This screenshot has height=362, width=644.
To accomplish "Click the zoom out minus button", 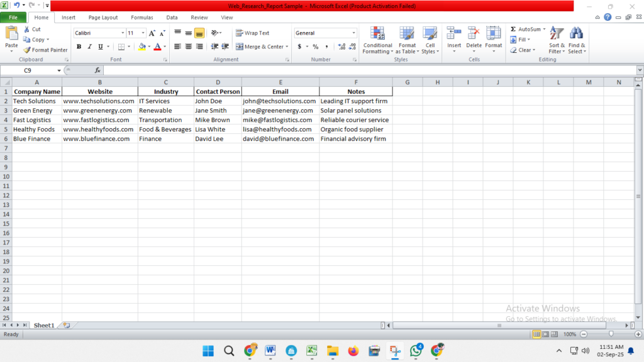I will coord(584,334).
